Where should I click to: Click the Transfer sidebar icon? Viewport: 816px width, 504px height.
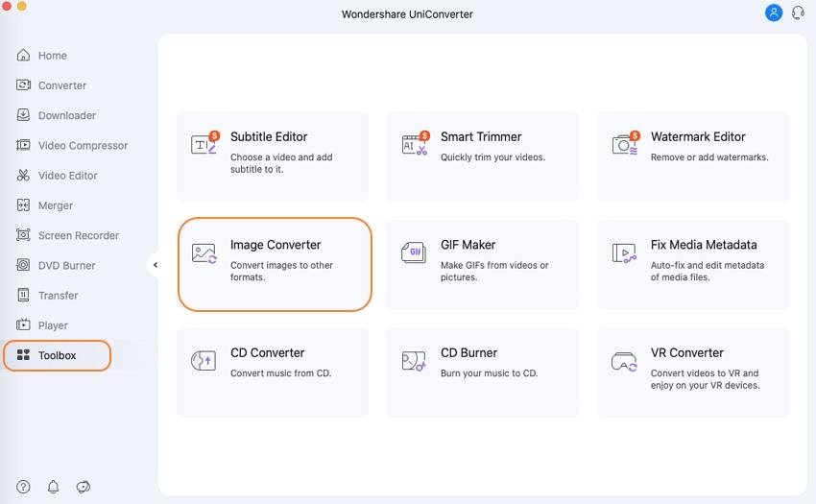(x=23, y=296)
